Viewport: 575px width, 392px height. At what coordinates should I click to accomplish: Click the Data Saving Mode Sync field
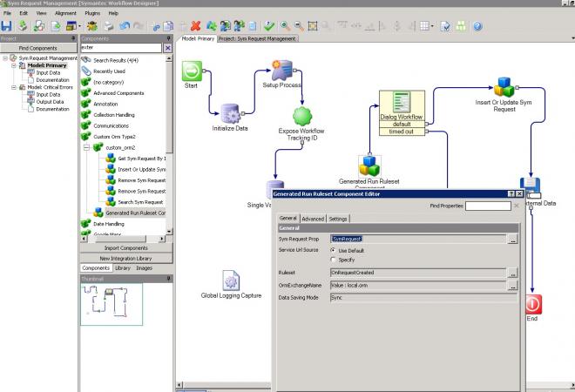[423, 298]
